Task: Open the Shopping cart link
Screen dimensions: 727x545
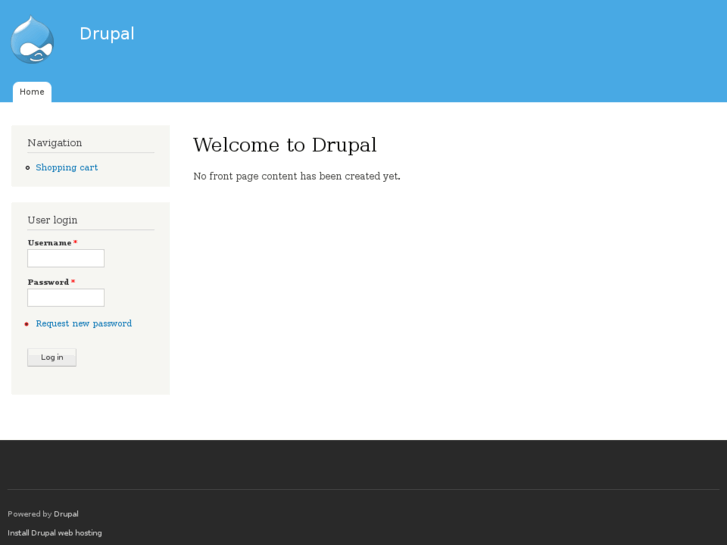Action: tap(67, 167)
